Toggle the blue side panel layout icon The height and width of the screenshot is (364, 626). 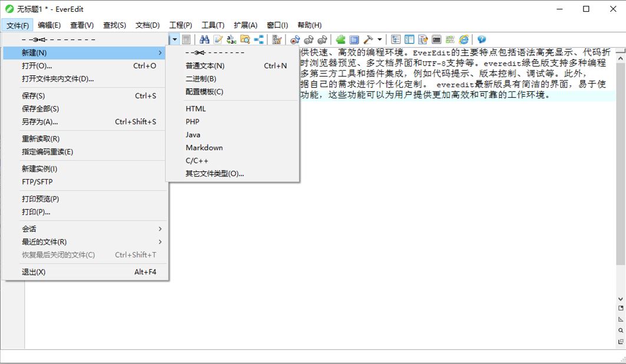[x=409, y=39]
